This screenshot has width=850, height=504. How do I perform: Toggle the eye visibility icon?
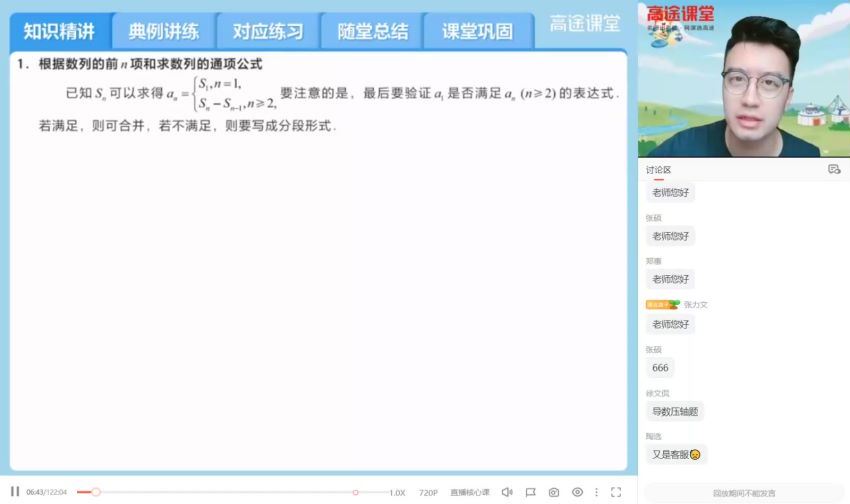577,492
